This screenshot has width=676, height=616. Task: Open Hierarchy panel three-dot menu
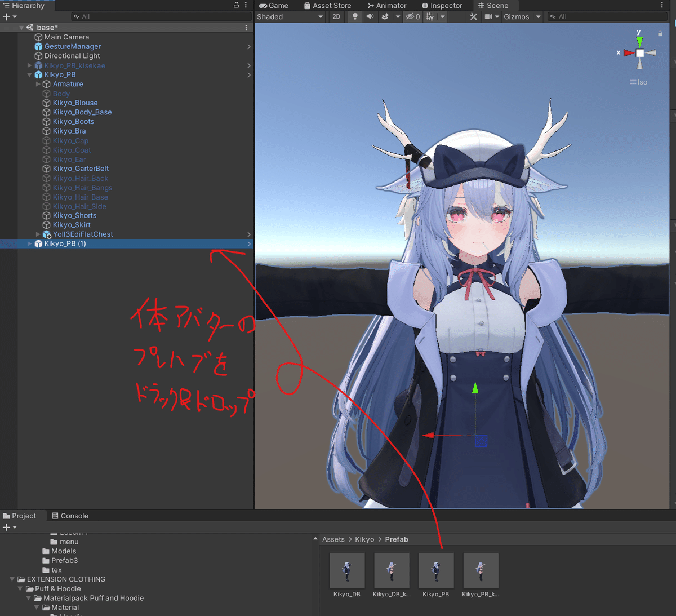tap(246, 5)
